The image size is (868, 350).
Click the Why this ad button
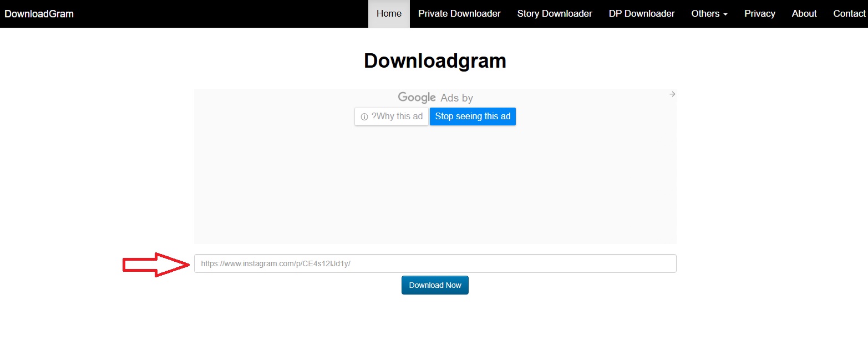[x=392, y=116]
